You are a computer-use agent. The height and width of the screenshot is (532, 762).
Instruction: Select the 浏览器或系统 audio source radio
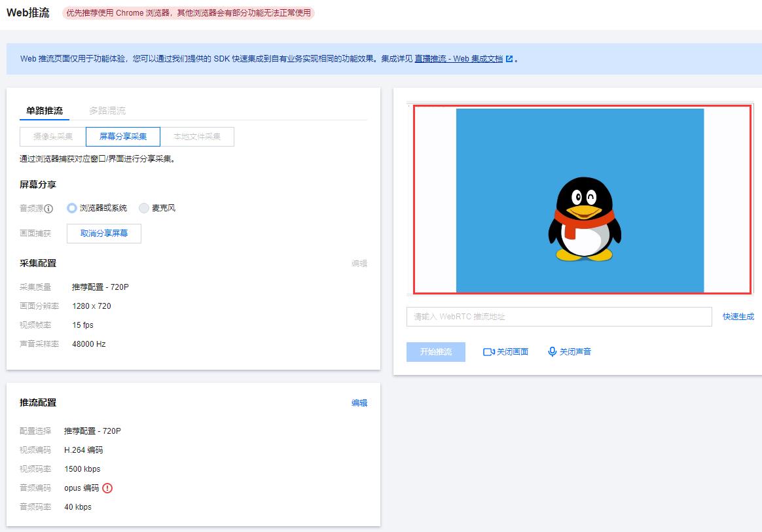(x=72, y=208)
